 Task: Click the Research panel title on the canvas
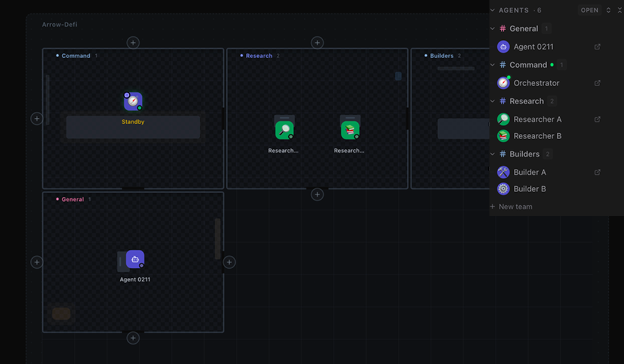pos(259,56)
